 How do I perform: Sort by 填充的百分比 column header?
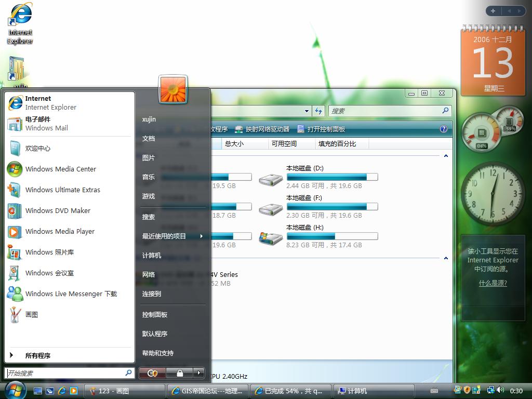point(342,144)
